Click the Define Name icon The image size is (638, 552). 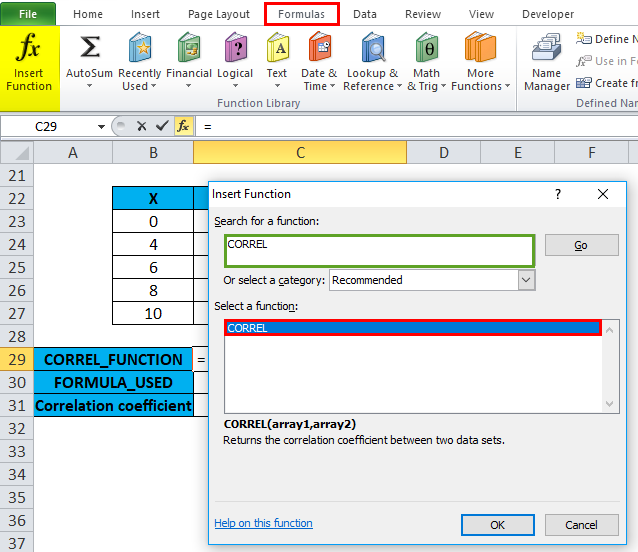(x=583, y=39)
